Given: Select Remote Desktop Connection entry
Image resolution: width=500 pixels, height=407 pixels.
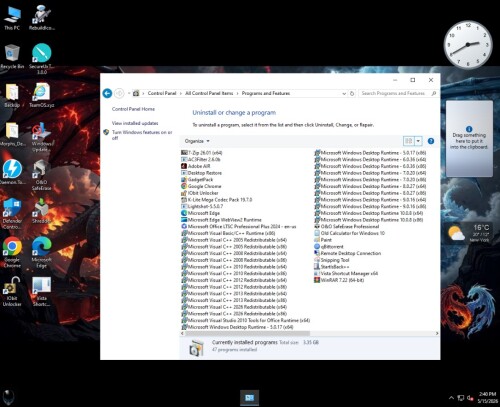Looking at the screenshot, I should tap(348, 253).
